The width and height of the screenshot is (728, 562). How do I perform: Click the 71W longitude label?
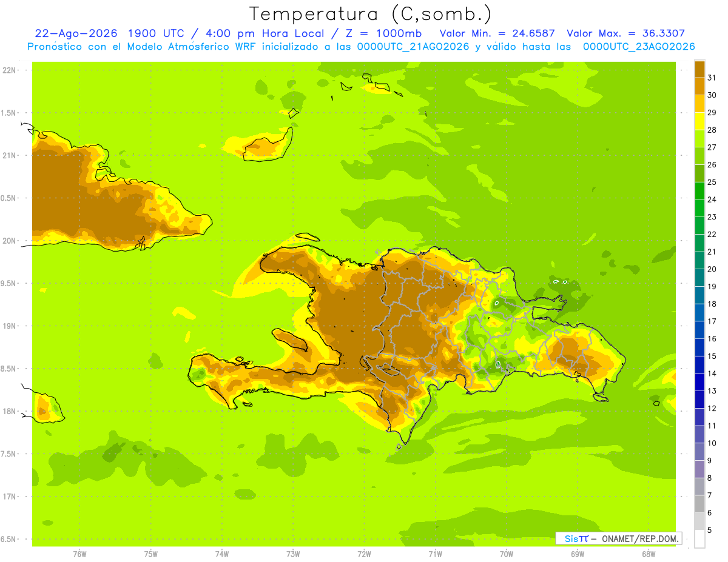tap(435, 554)
